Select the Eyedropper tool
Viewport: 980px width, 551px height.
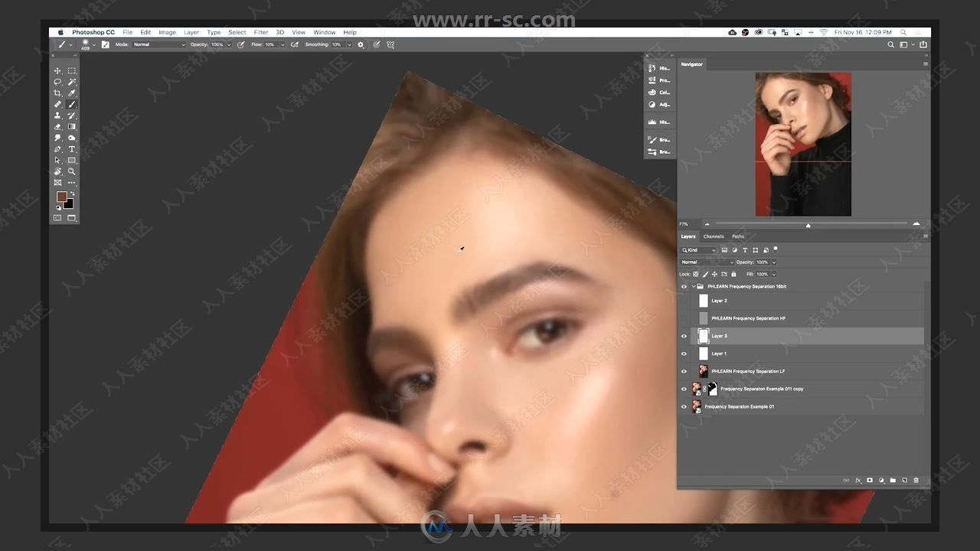tap(72, 93)
